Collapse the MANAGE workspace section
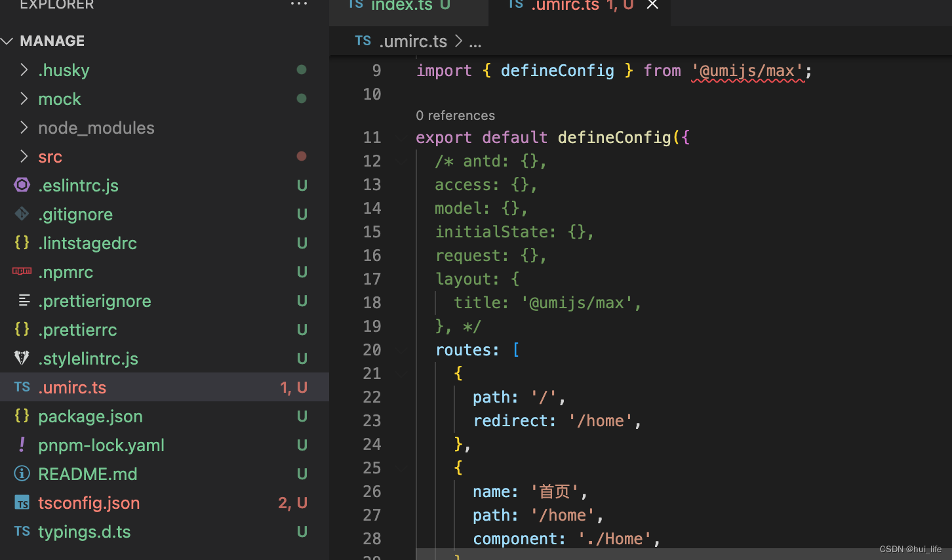Image resolution: width=952 pixels, height=560 pixels. 7,41
